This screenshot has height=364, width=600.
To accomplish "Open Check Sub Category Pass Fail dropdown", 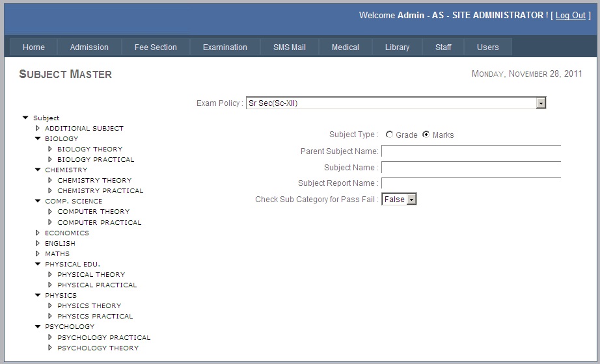I will click(x=411, y=200).
